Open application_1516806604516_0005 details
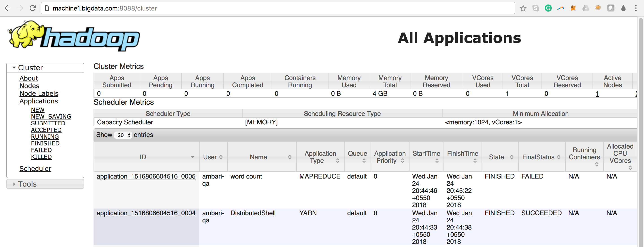 [146, 176]
